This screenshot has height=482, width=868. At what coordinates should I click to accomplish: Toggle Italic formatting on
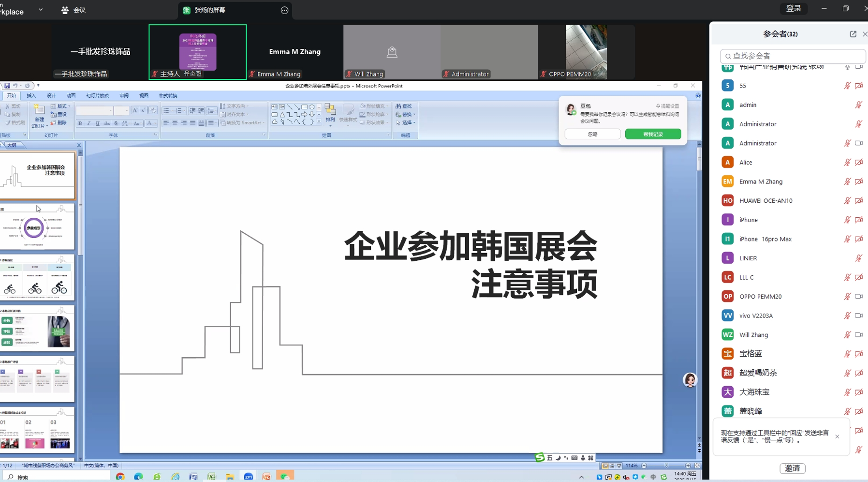[x=88, y=124]
